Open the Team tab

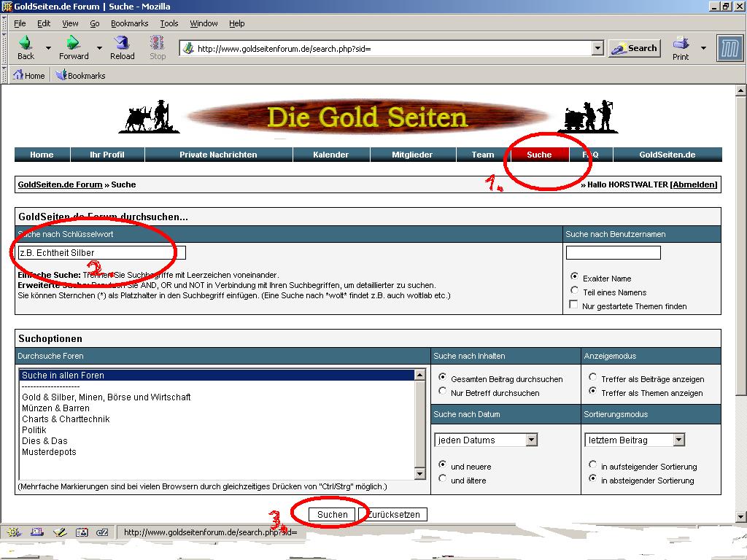[x=483, y=155]
